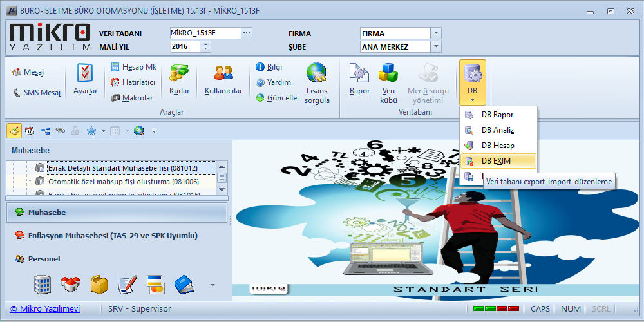Open Personel navigation section

[117, 259]
